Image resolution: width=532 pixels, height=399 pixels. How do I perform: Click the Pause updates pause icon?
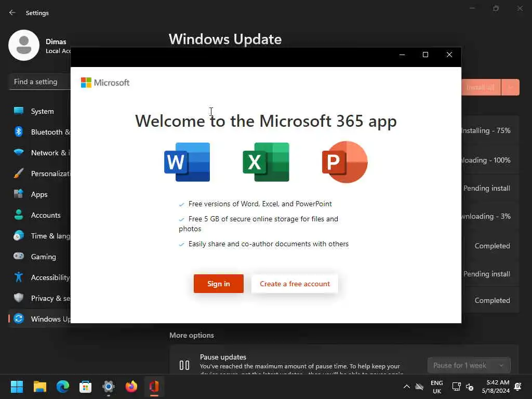click(x=184, y=365)
